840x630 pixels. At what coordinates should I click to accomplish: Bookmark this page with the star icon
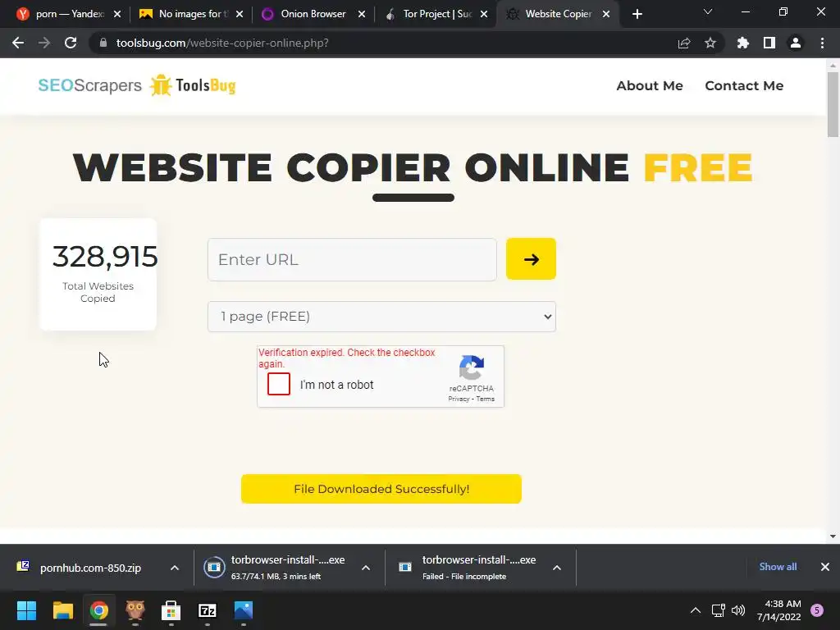point(710,43)
